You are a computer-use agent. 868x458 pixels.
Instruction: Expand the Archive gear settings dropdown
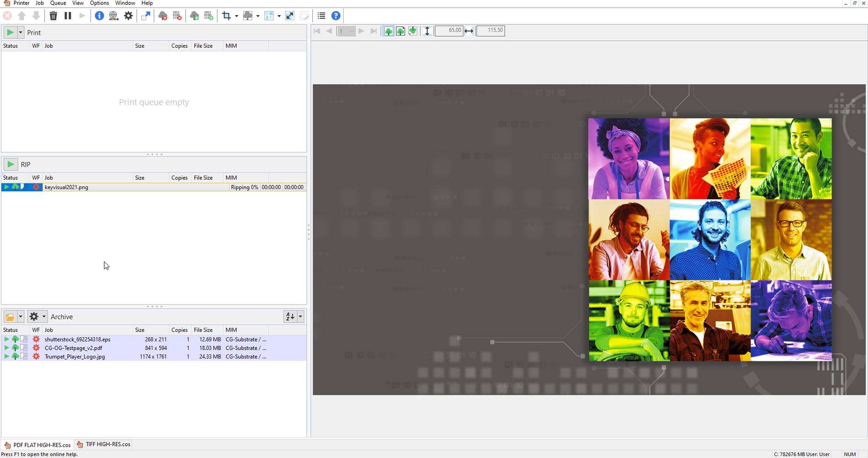pyautogui.click(x=44, y=317)
